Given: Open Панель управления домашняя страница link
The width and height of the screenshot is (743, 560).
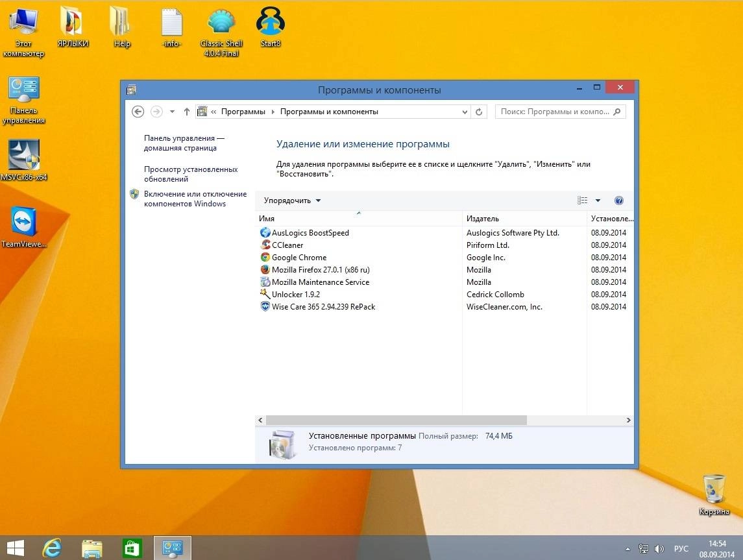Looking at the screenshot, I should (x=184, y=143).
